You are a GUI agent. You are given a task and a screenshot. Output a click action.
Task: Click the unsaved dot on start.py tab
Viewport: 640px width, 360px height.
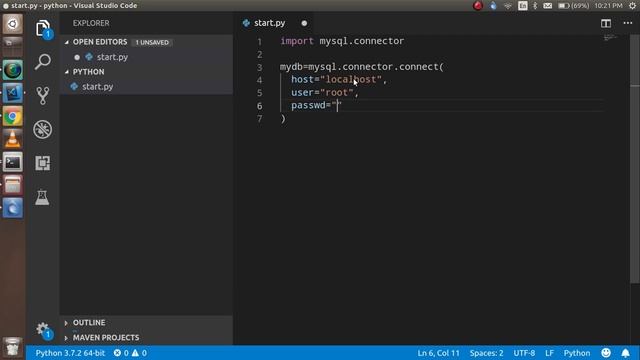click(x=304, y=23)
